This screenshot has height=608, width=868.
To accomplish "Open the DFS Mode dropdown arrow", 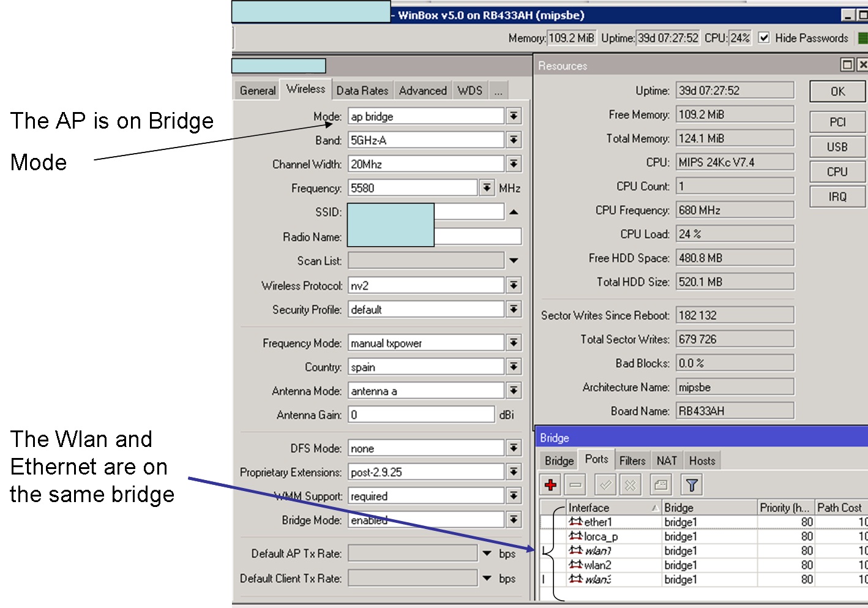I will [514, 448].
